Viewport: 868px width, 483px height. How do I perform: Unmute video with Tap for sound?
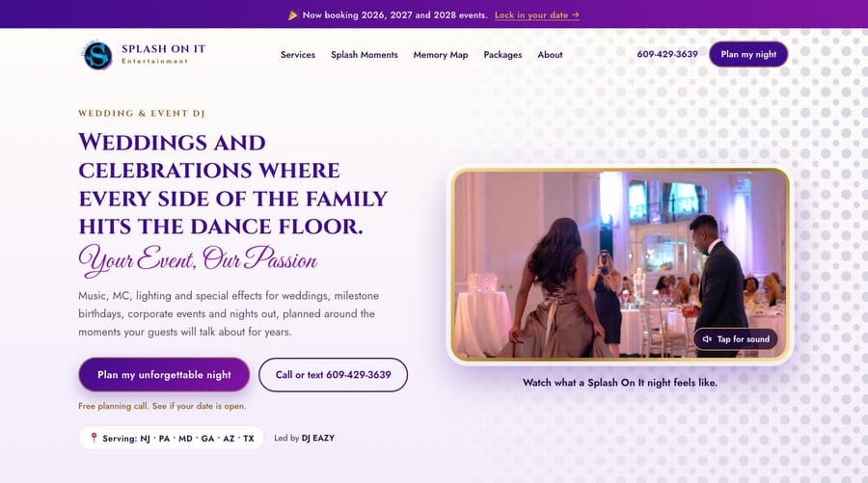[x=736, y=339]
